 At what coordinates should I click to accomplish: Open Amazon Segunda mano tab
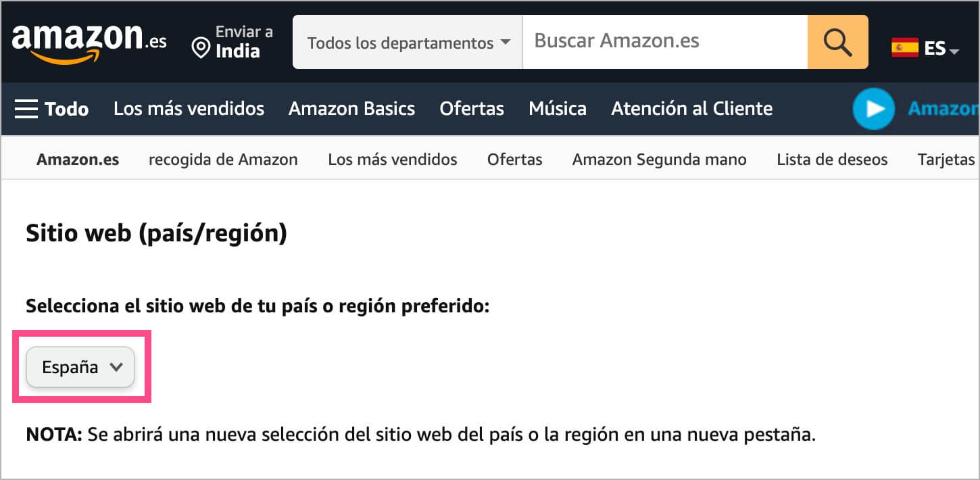[659, 160]
